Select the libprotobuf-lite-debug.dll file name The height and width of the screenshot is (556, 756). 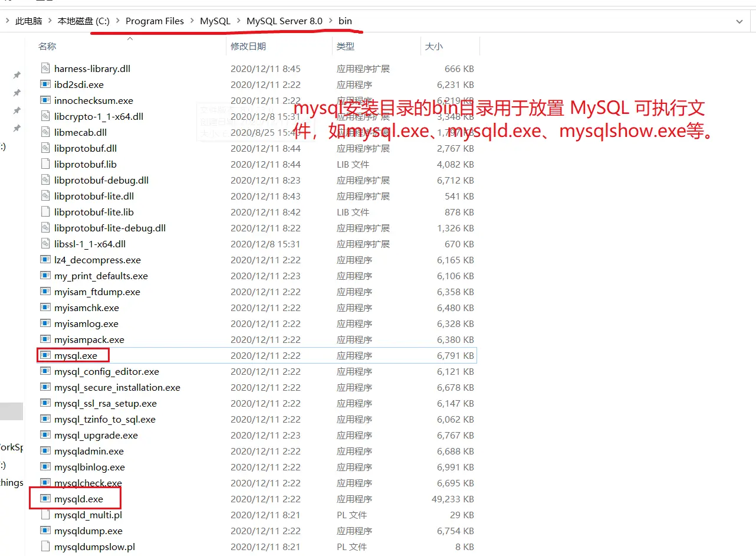coord(110,228)
